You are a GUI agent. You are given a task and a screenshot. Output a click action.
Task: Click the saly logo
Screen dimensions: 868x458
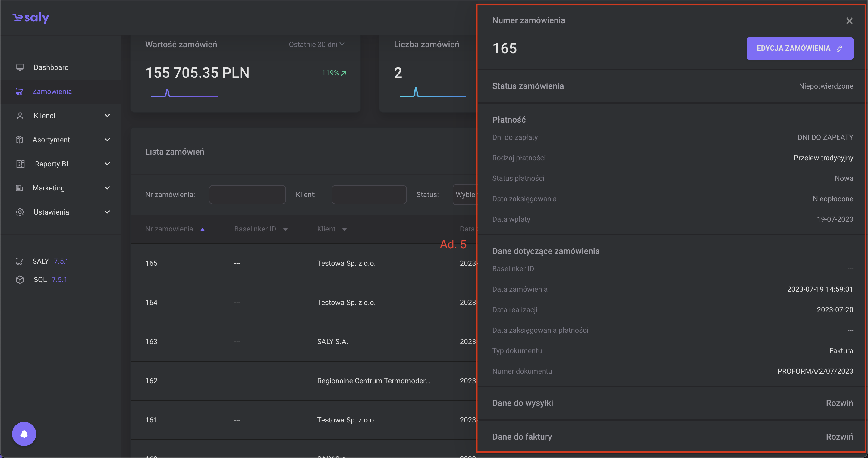click(x=31, y=17)
